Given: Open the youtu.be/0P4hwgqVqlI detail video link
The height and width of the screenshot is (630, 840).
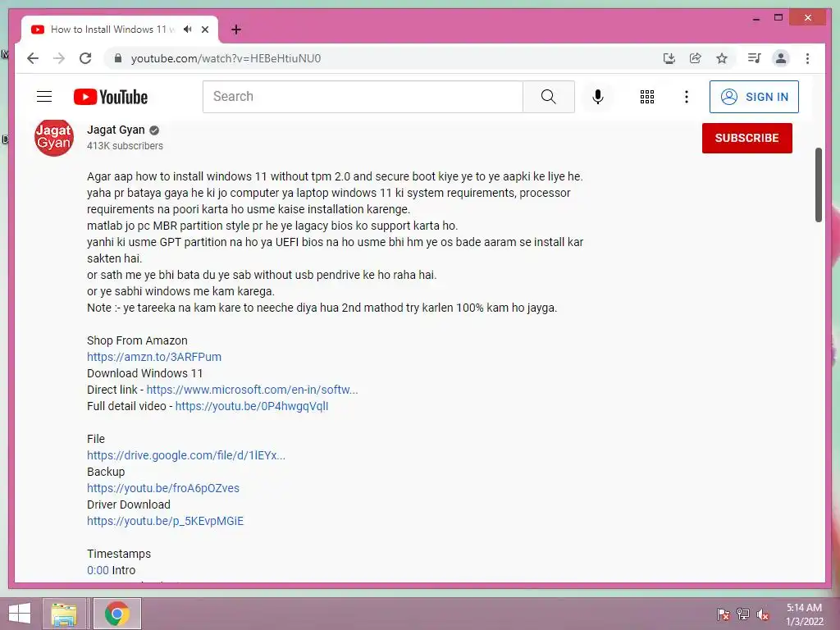Looking at the screenshot, I should pyautogui.click(x=252, y=406).
